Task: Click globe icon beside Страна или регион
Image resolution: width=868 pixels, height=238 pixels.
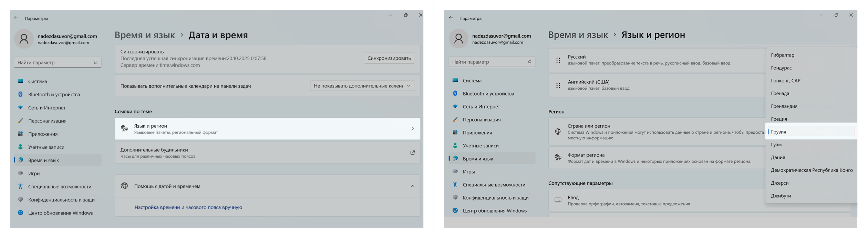Action: [558, 131]
